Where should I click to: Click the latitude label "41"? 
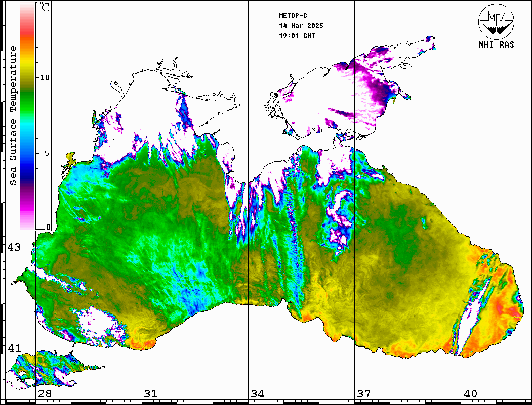click(x=14, y=348)
